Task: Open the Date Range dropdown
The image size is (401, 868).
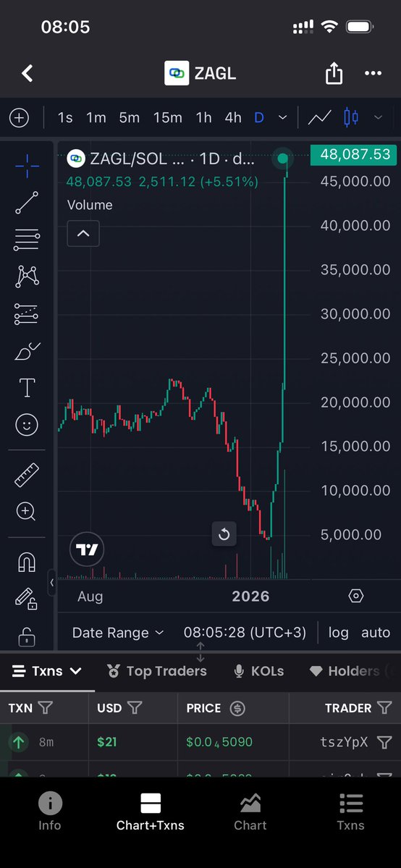Action: click(x=118, y=633)
